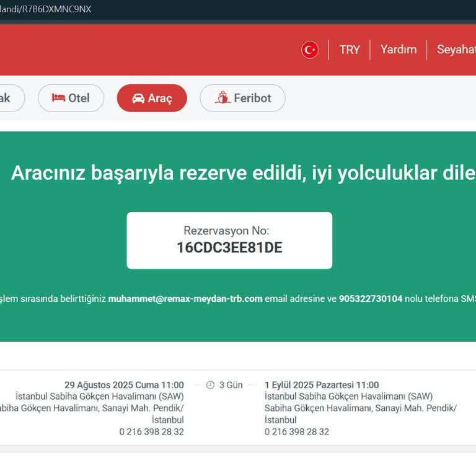Click return date 1 Eylül 2025 Pazartesi 11:00
The image size is (476, 476).
tap(322, 385)
